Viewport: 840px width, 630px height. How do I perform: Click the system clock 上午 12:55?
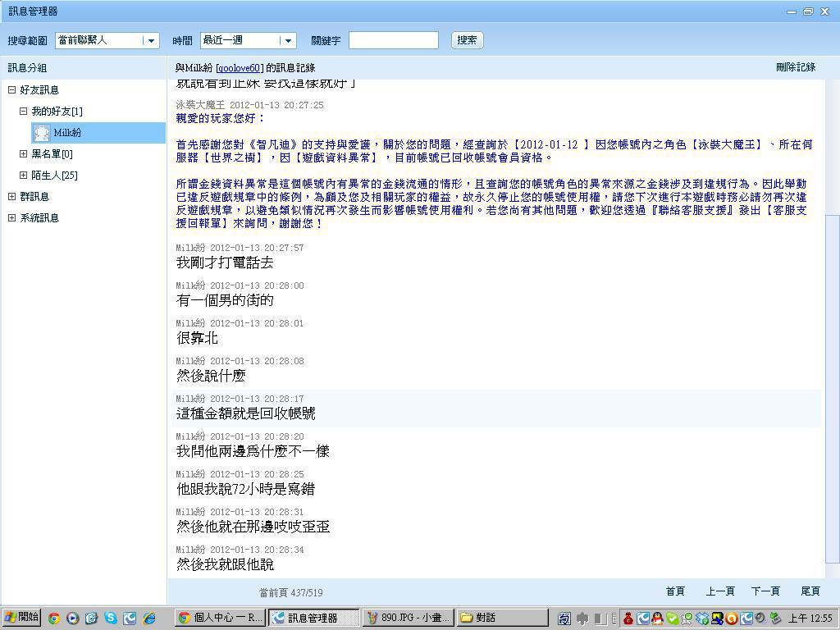pyautogui.click(x=810, y=619)
